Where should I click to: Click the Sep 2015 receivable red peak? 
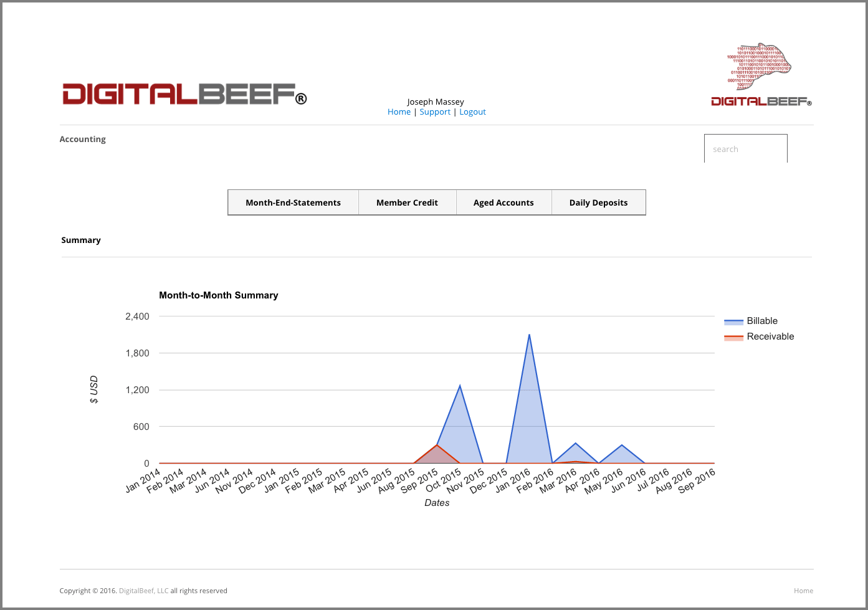[x=437, y=445]
